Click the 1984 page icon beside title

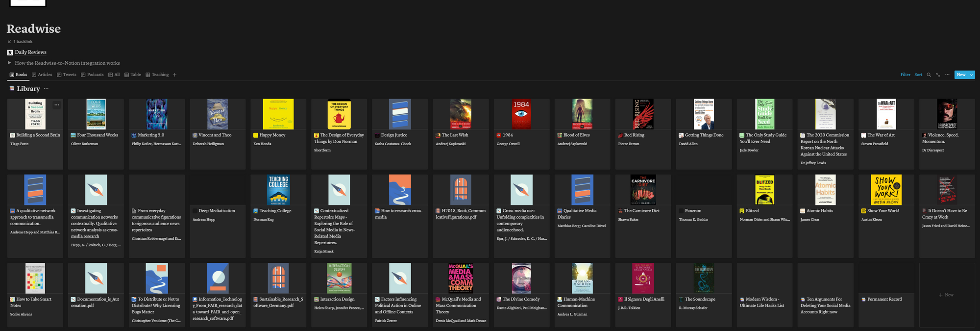[x=499, y=135]
